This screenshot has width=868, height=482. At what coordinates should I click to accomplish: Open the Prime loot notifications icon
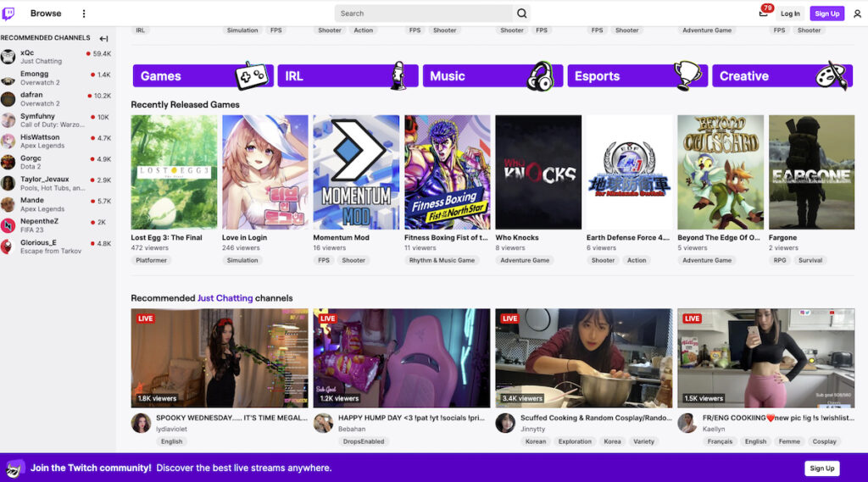[x=764, y=12]
